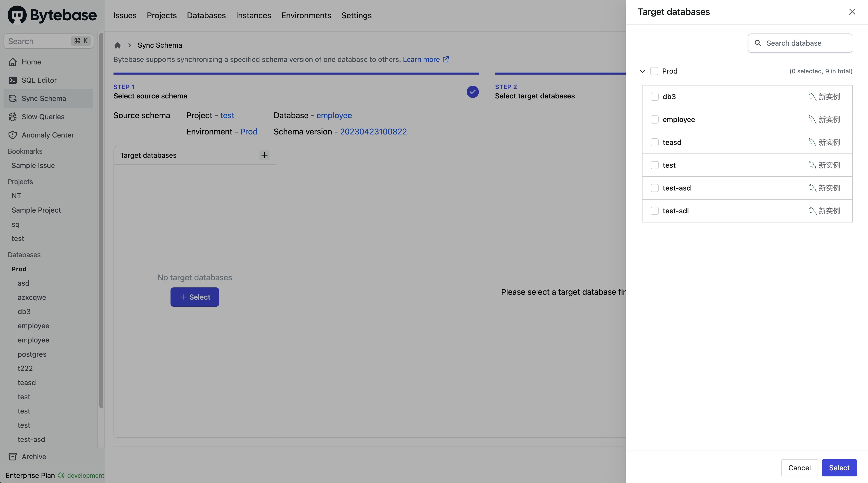The image size is (868, 483).
Task: Click the Search database input field
Action: point(800,43)
